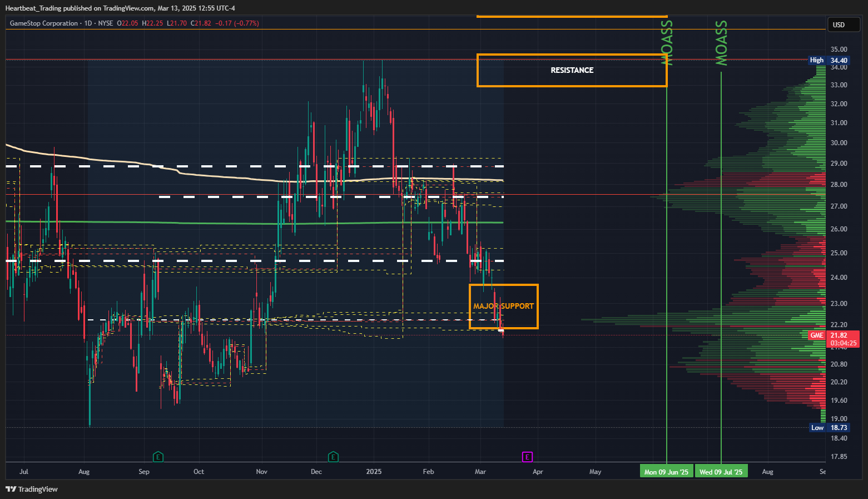Click the TradingView logo at bottom left
The height and width of the screenshot is (499, 868).
[32, 489]
